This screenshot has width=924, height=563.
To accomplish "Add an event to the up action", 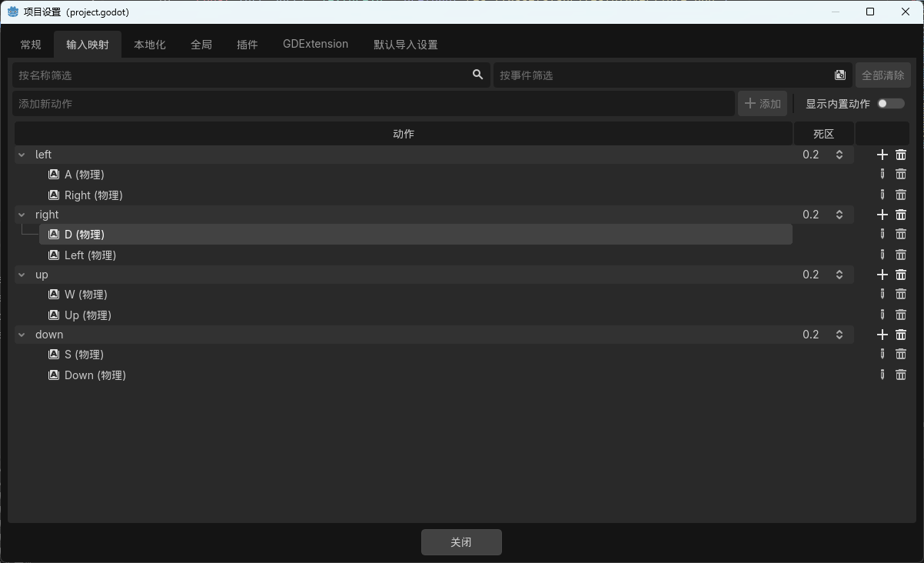I will (x=882, y=275).
